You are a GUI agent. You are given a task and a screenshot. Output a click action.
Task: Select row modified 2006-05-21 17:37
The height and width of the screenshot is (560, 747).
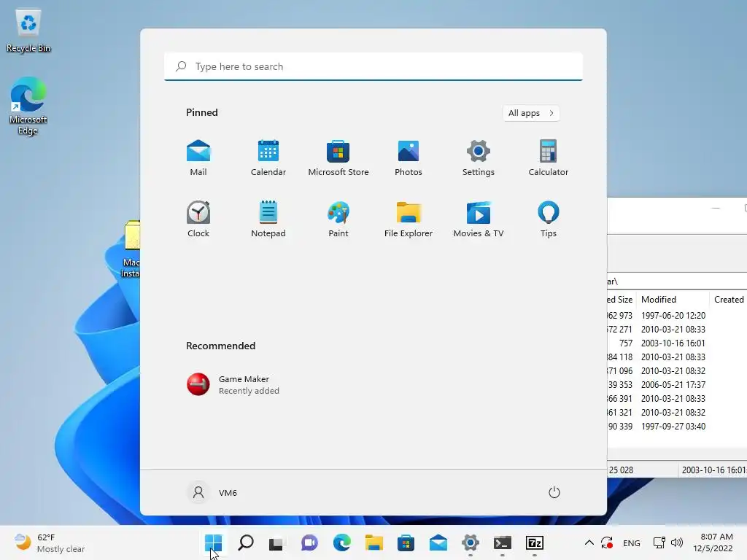(x=677, y=385)
